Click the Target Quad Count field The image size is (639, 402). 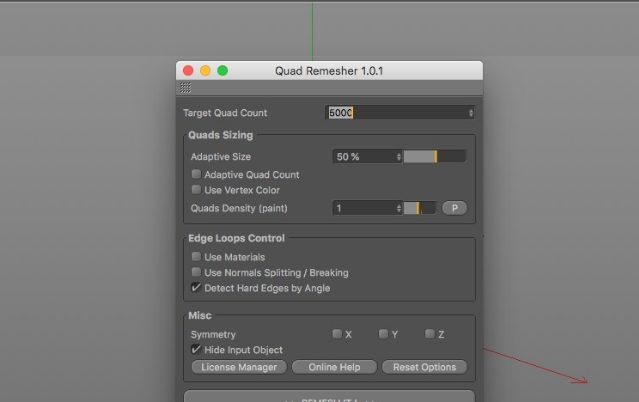click(396, 113)
